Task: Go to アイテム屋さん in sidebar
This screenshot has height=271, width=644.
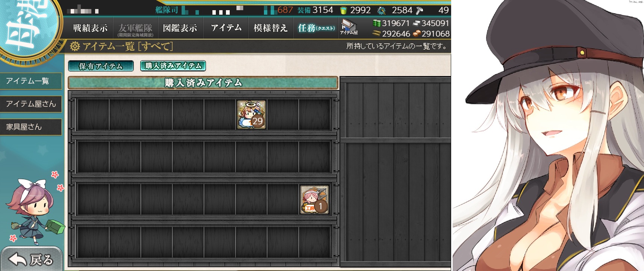Action: tap(31, 104)
